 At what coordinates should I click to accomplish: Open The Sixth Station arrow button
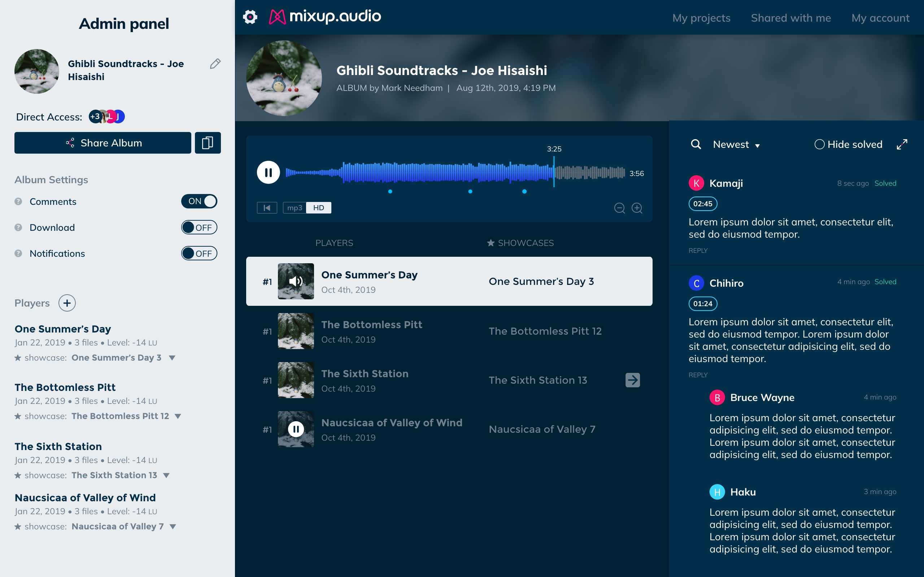coord(633,380)
